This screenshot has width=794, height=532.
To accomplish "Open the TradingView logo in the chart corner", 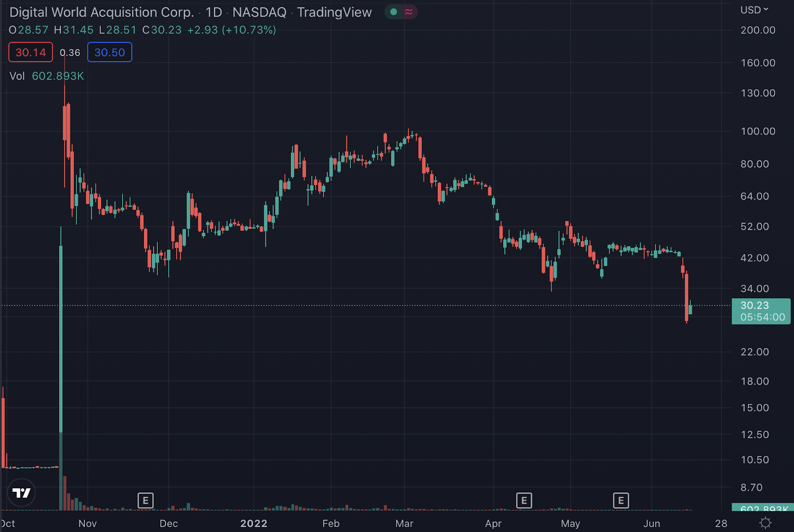I will click(x=21, y=492).
